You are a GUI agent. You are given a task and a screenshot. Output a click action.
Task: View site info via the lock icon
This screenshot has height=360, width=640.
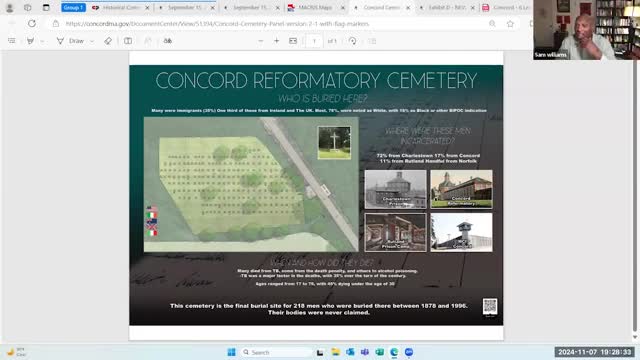(x=56, y=24)
